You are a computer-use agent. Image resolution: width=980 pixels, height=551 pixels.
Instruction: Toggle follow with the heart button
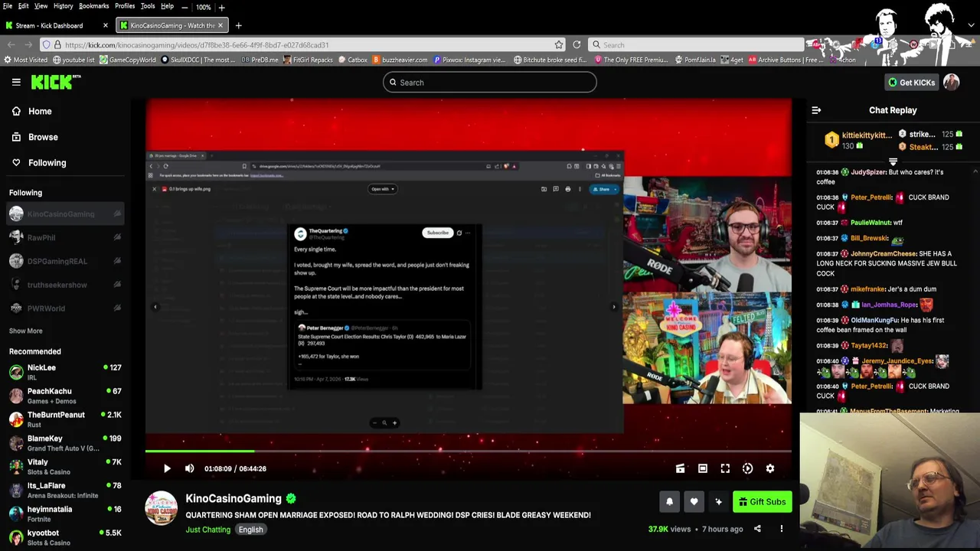click(694, 502)
